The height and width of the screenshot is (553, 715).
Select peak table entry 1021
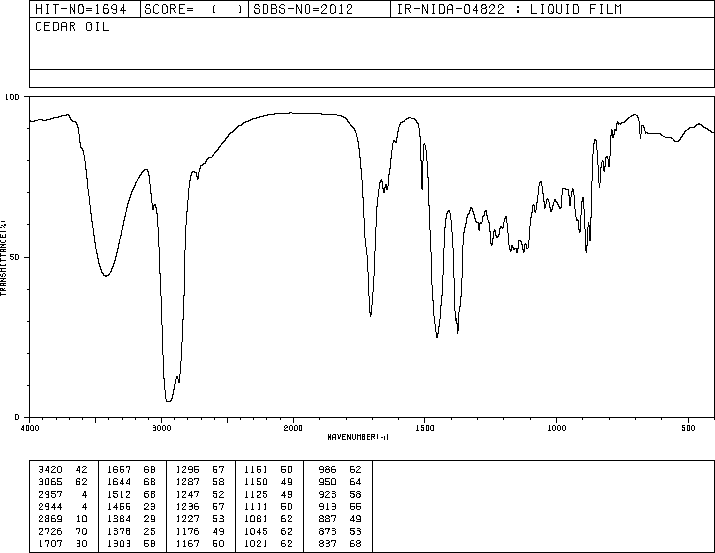(269, 543)
